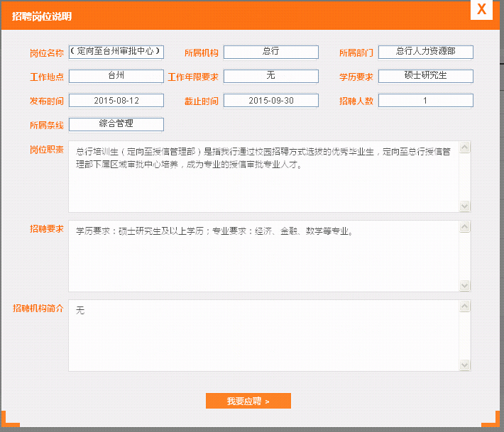Click the 招聘人数 field
This screenshot has height=432, width=504.
[x=425, y=101]
